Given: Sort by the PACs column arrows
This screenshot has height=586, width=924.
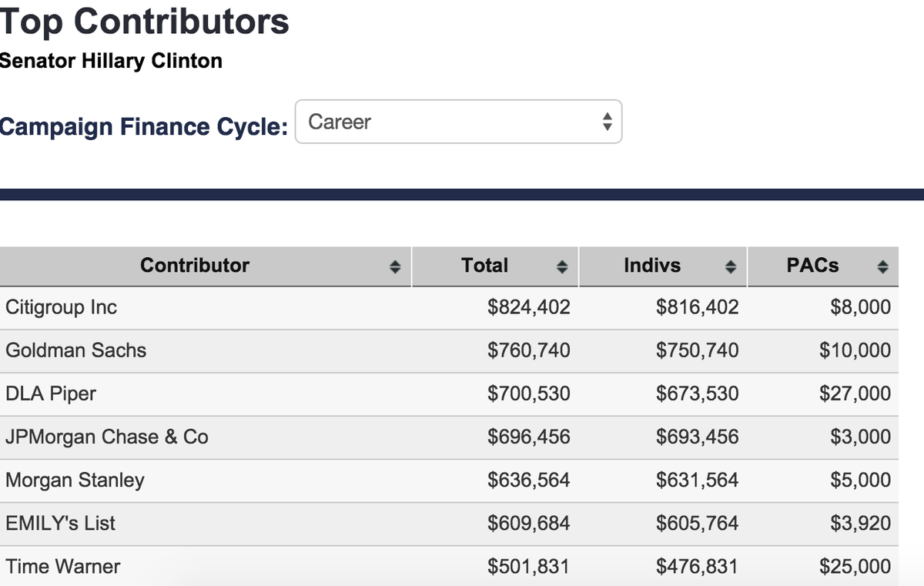Looking at the screenshot, I should [x=882, y=266].
